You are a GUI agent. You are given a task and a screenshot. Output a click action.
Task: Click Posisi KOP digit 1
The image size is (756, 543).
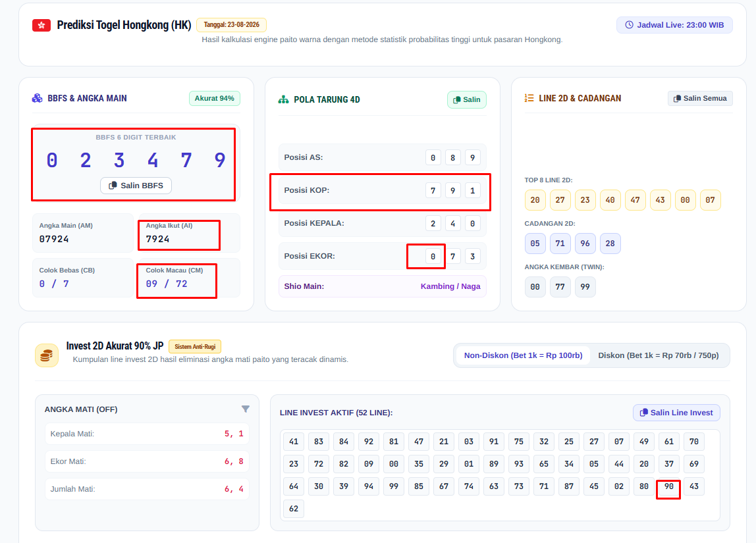click(473, 190)
